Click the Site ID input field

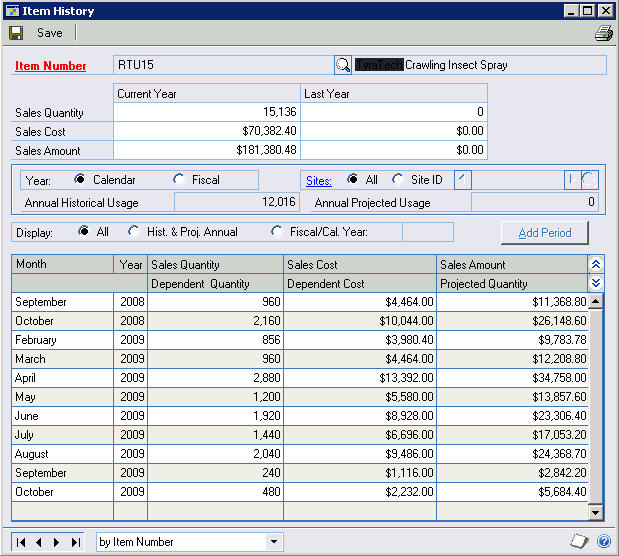point(518,180)
